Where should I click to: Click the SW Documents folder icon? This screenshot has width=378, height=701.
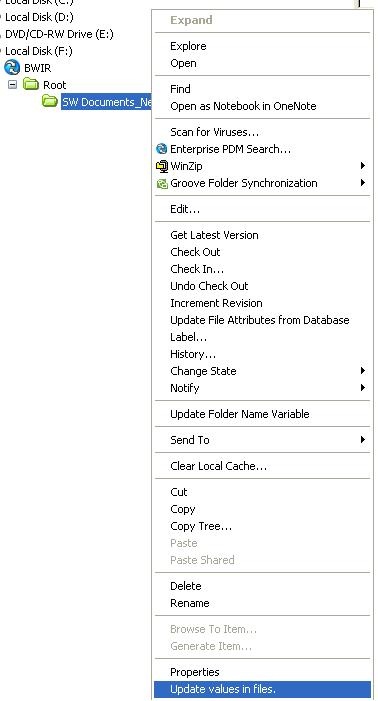point(50,101)
